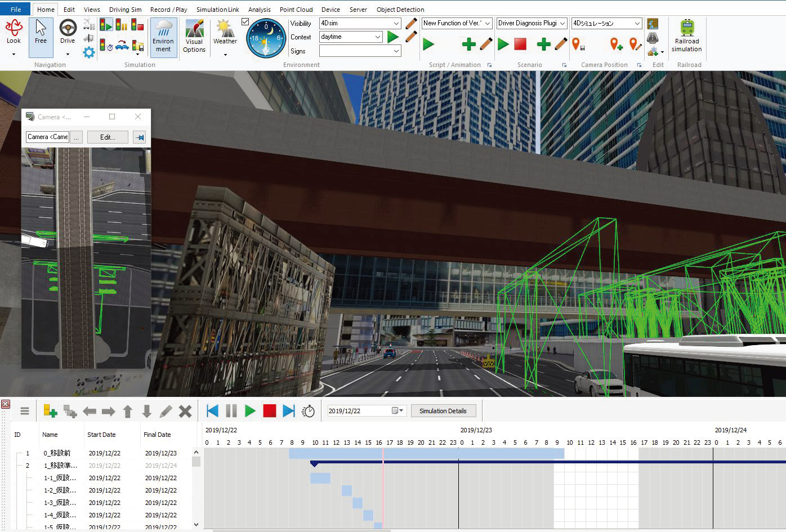Switch to the Edit ribbon tab
This screenshot has width=786, height=532.
(69, 9)
